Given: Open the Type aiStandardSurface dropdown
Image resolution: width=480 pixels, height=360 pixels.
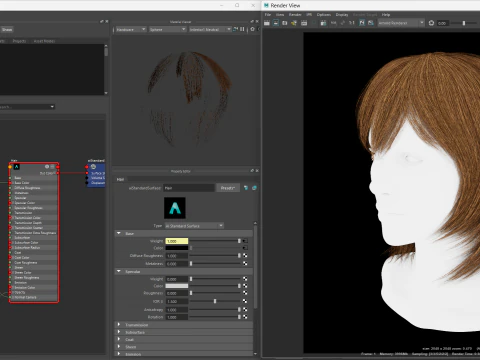Looking at the screenshot, I should click(194, 226).
